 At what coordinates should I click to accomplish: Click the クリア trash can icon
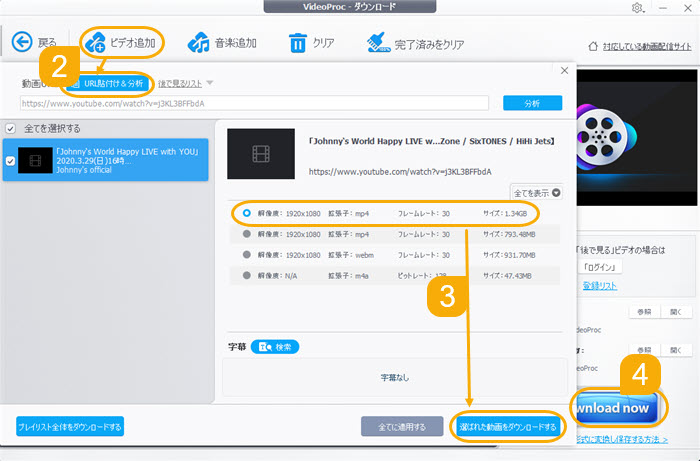pyautogui.click(x=298, y=43)
